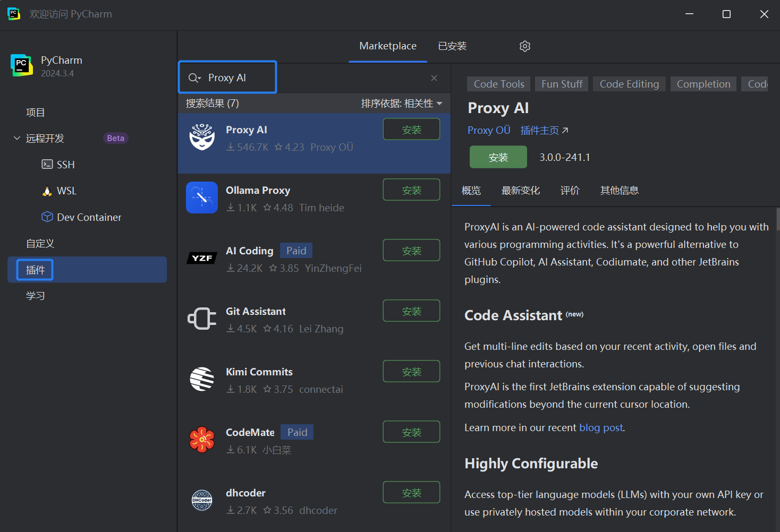Image resolution: width=780 pixels, height=532 pixels.
Task: Open the blog post link
Action: (601, 428)
